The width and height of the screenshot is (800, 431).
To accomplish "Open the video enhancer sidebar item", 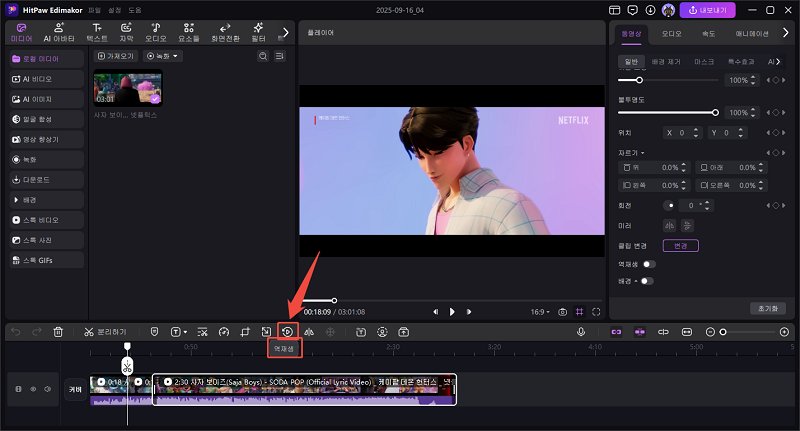I will click(x=46, y=139).
